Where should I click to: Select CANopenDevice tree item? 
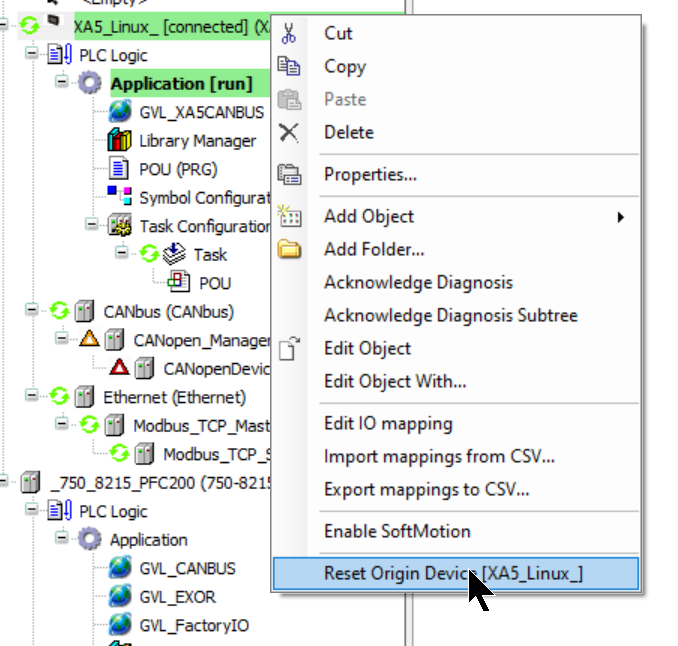(217, 369)
